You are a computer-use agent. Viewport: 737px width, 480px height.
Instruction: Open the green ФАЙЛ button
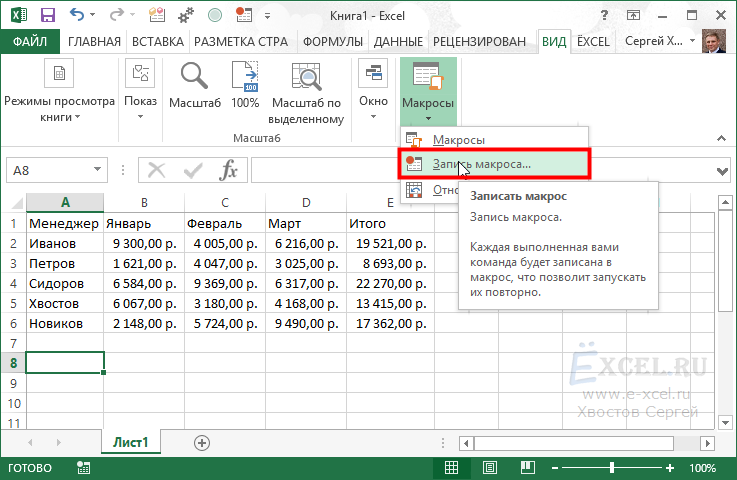pyautogui.click(x=30, y=41)
